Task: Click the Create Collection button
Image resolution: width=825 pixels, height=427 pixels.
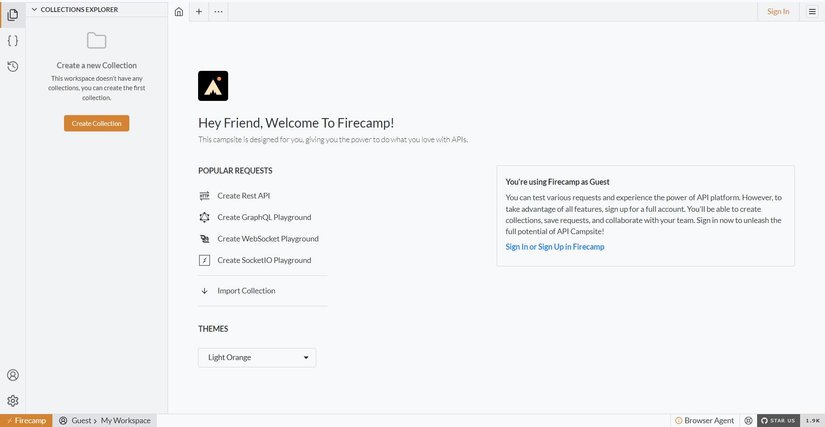Action: pyautogui.click(x=96, y=123)
